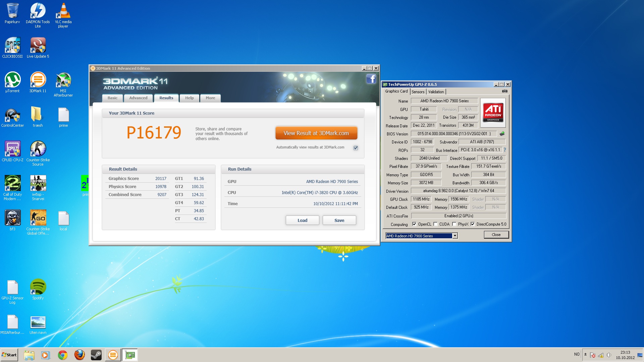
Task: Open the Papirkurv recycle bin icon
Action: click(12, 13)
